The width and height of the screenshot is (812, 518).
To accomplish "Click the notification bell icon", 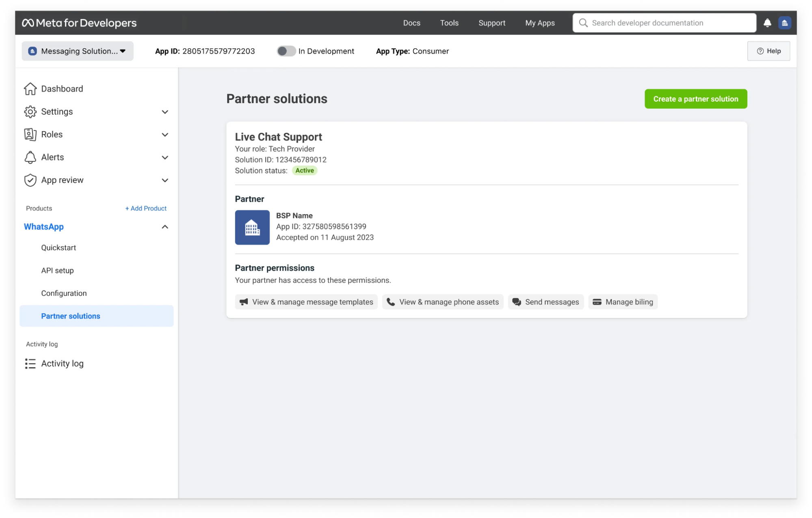I will point(768,22).
